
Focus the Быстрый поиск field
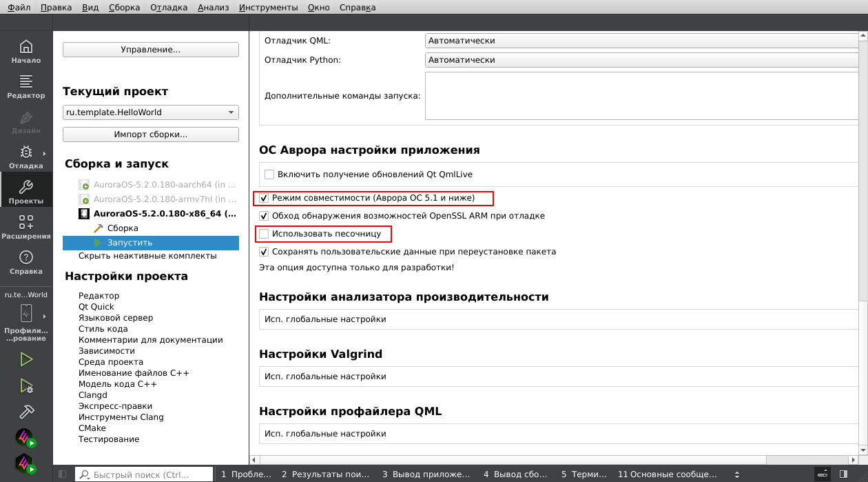click(144, 474)
